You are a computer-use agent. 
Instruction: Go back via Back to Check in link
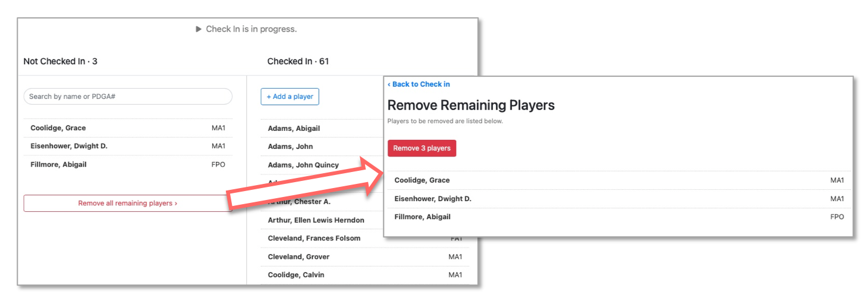(419, 85)
